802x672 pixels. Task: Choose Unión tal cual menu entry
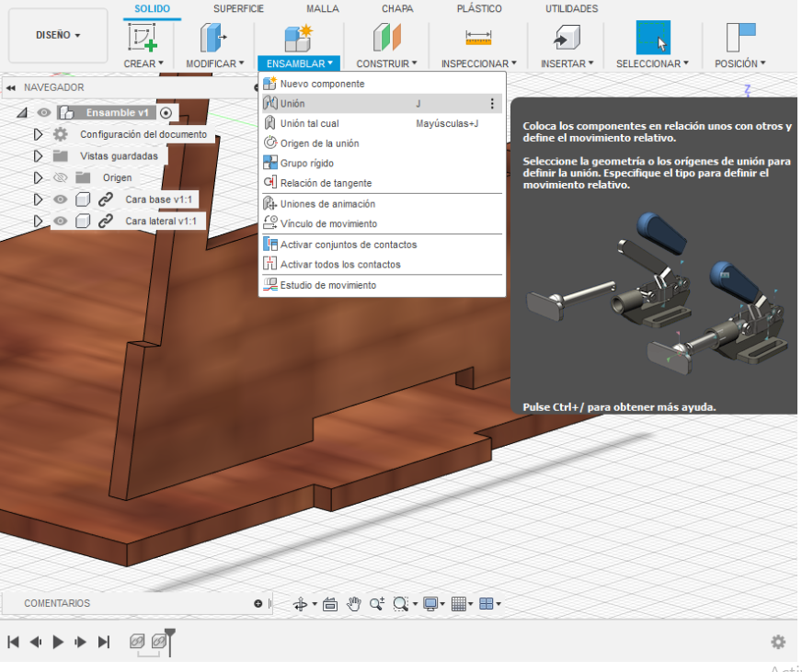coord(382,123)
